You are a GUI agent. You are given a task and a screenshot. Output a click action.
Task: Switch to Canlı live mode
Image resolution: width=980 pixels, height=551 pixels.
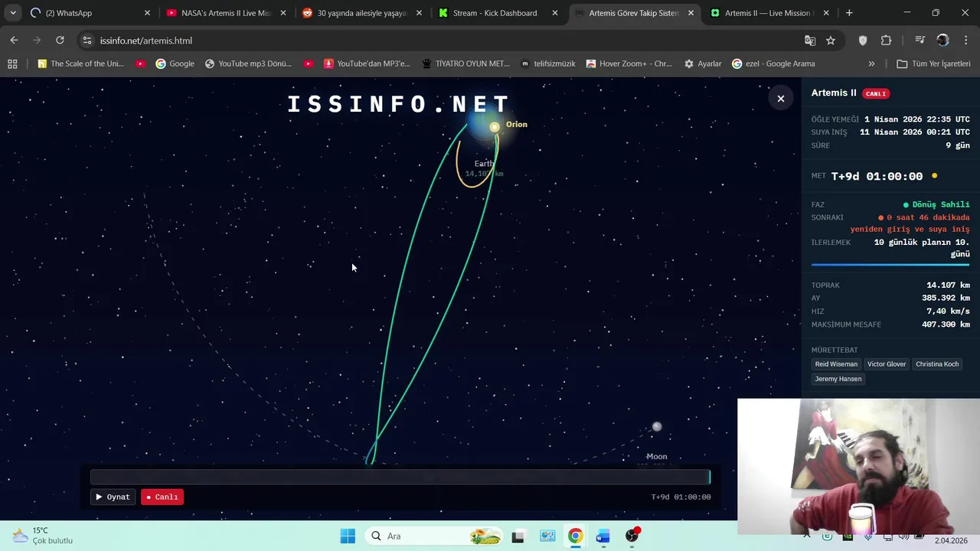[162, 497]
